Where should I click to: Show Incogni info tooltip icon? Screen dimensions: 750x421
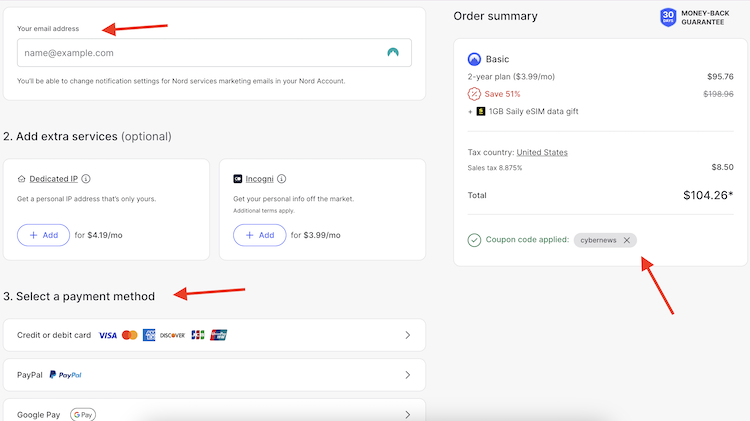(x=282, y=179)
